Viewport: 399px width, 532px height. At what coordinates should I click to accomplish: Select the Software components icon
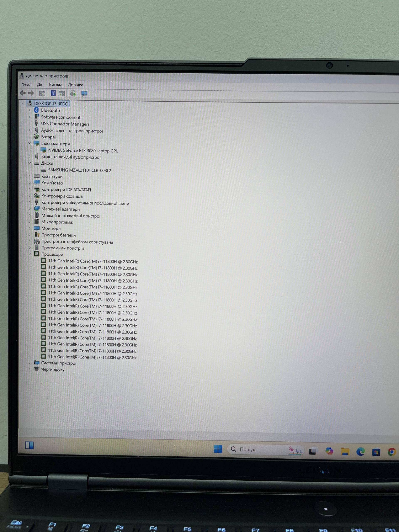(37, 117)
